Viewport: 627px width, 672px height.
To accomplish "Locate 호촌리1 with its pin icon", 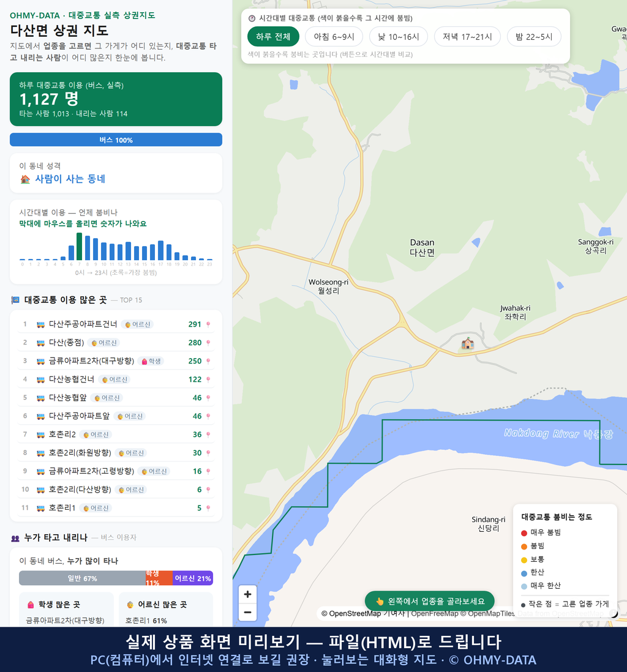I will click(208, 509).
